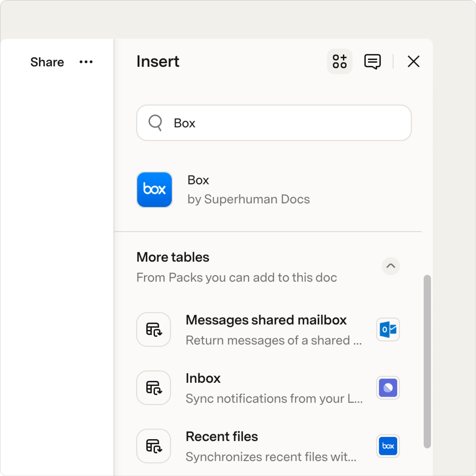Click the Outlook pack icon
Image resolution: width=476 pixels, height=476 pixels.
[x=388, y=329]
